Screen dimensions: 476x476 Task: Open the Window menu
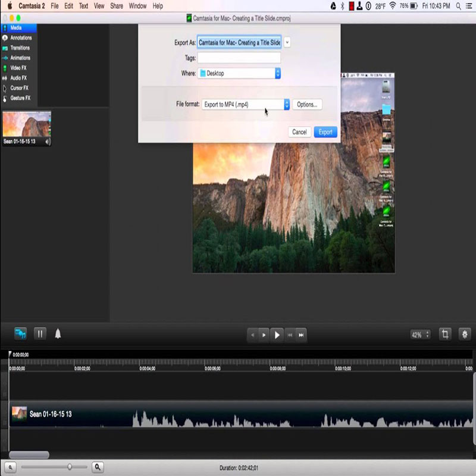coord(137,6)
